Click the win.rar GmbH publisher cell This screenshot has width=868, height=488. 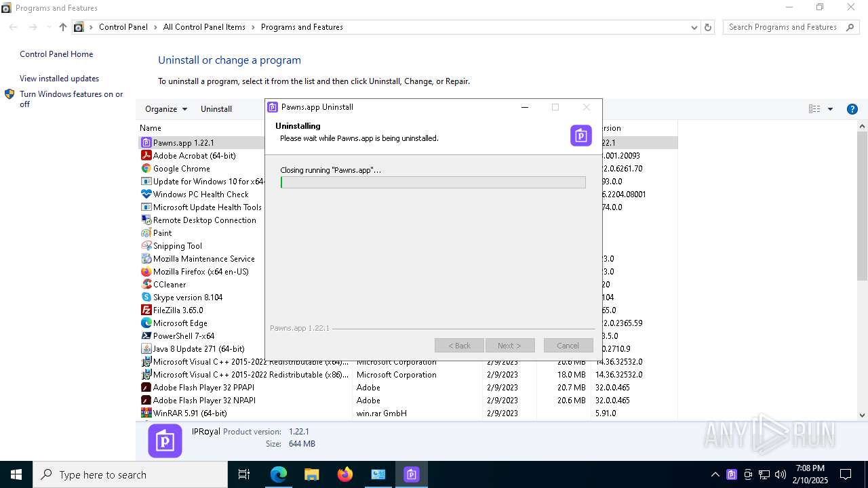point(382,413)
